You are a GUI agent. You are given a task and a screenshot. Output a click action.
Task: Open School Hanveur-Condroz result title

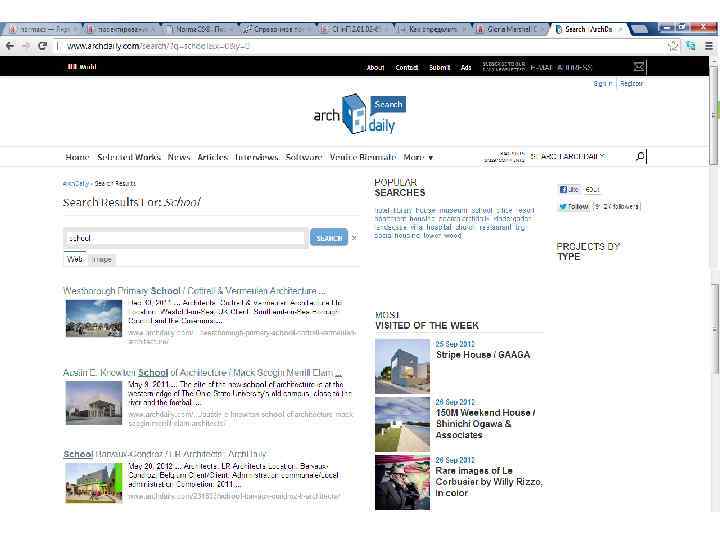click(164, 454)
